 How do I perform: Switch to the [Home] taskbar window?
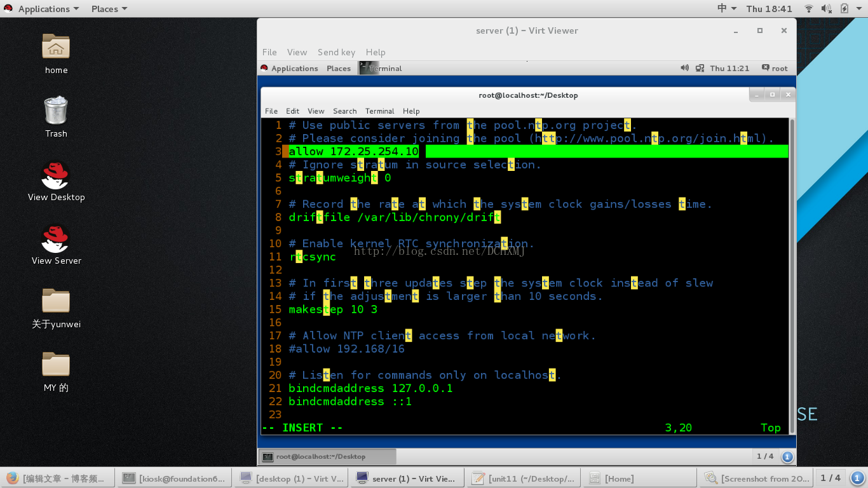click(x=641, y=478)
